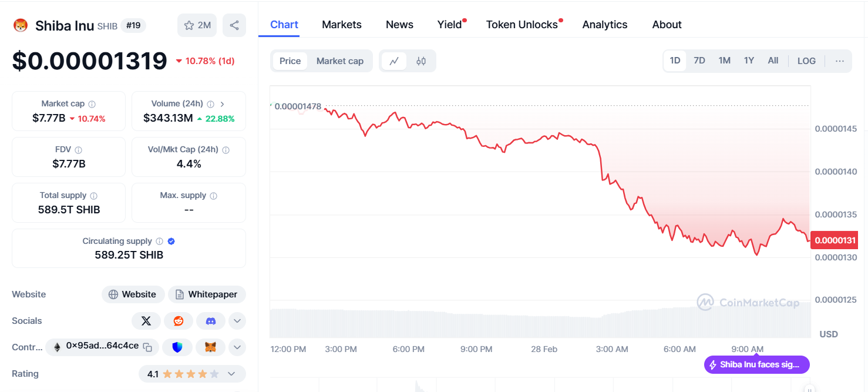
Task: Toggle chart to Price view
Action: click(290, 61)
